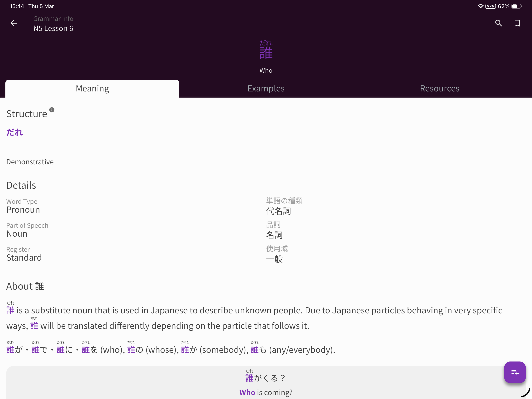Tap the Structure info icon

pyautogui.click(x=52, y=110)
